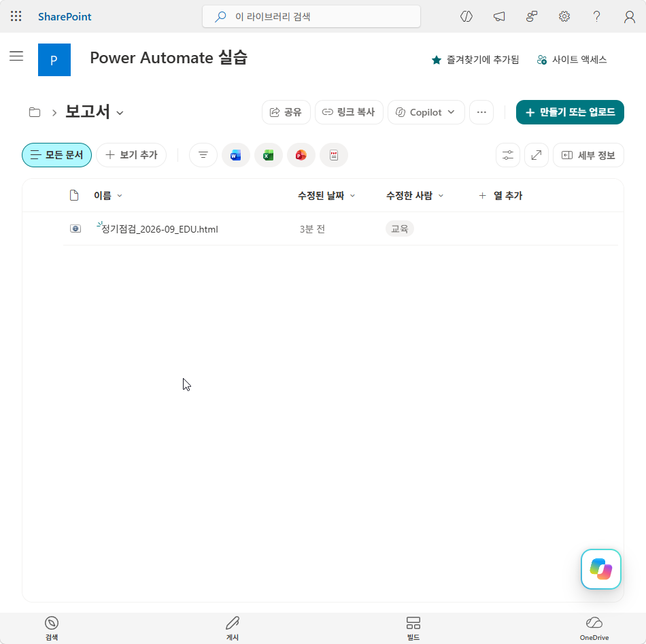
Task: Open the account profile icon
Action: (629, 16)
